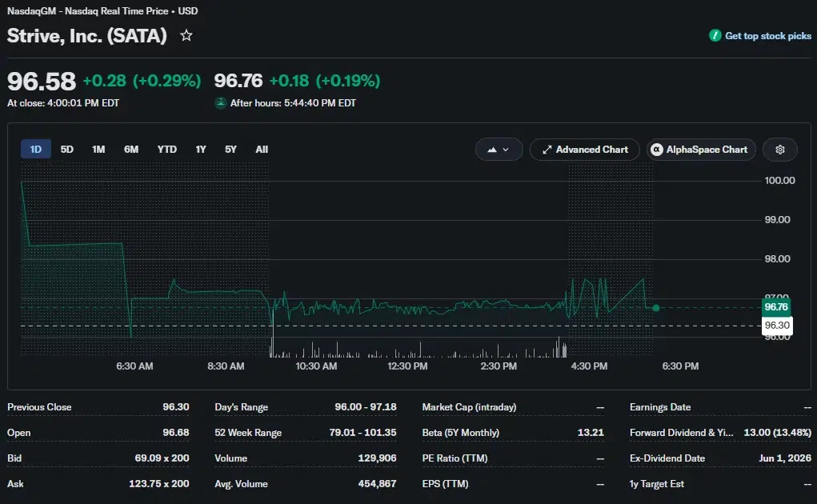Click the 96.76 after hours price

pos(238,81)
